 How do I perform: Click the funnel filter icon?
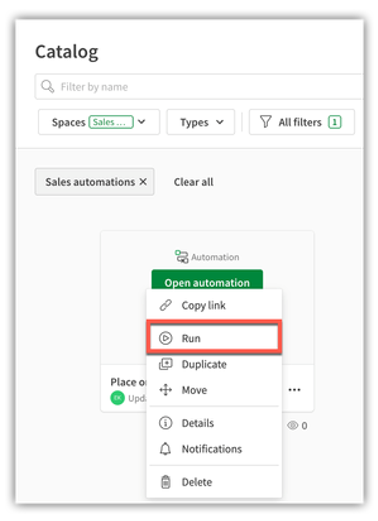pyautogui.click(x=266, y=122)
